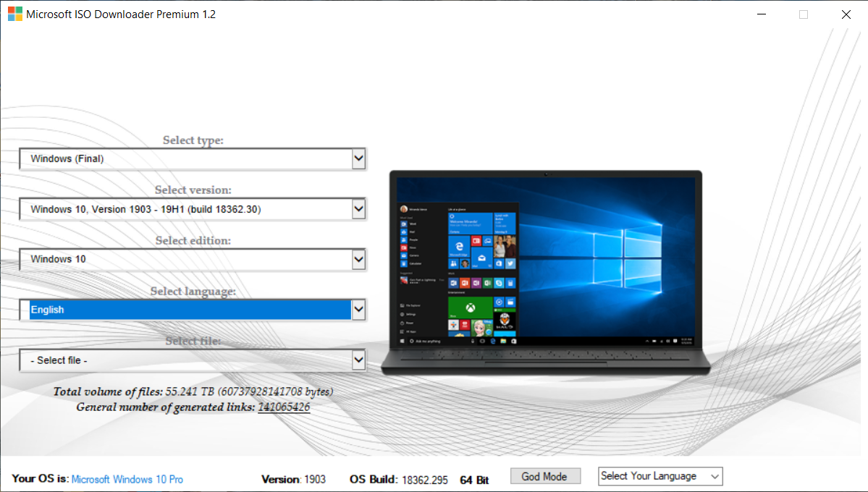Close the ISO Downloader window
Viewport: 868px width, 492px height.
coord(846,14)
